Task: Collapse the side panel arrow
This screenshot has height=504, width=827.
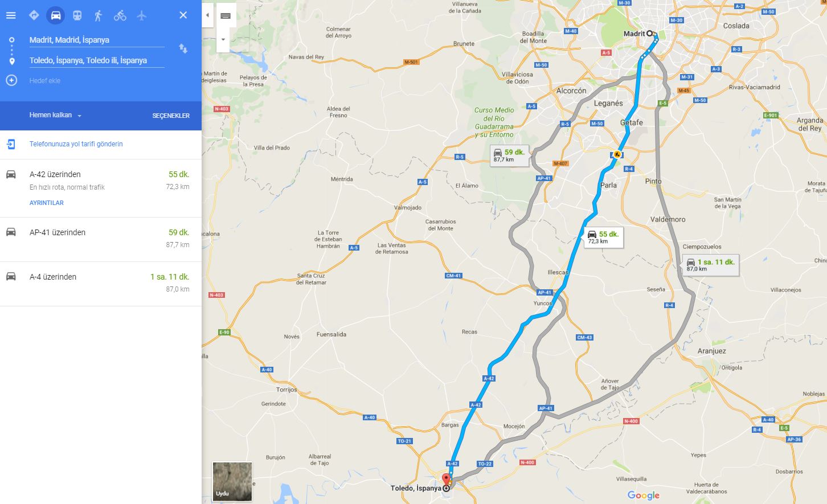Action: coord(208,15)
